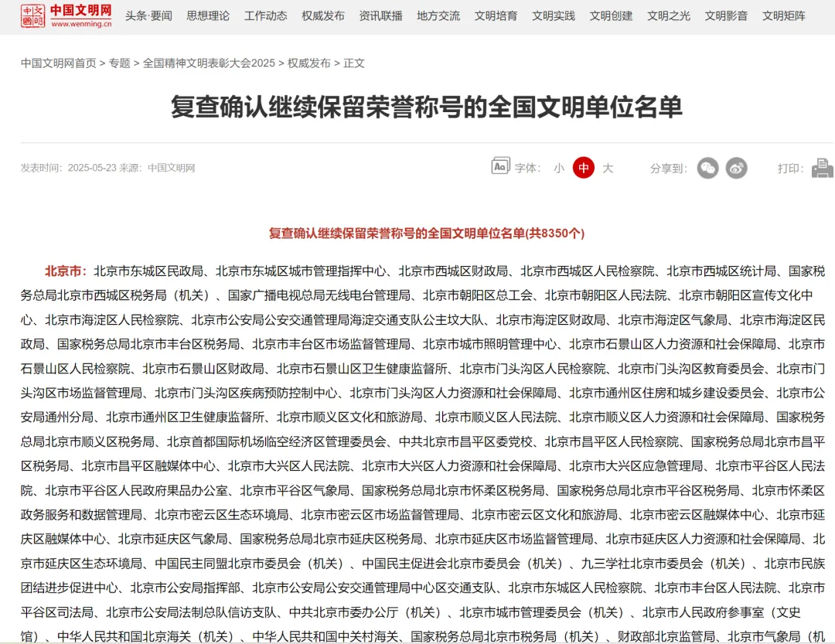Click 国家广播电视总局无线电台管理局 text
The image size is (835, 644).
319,295
